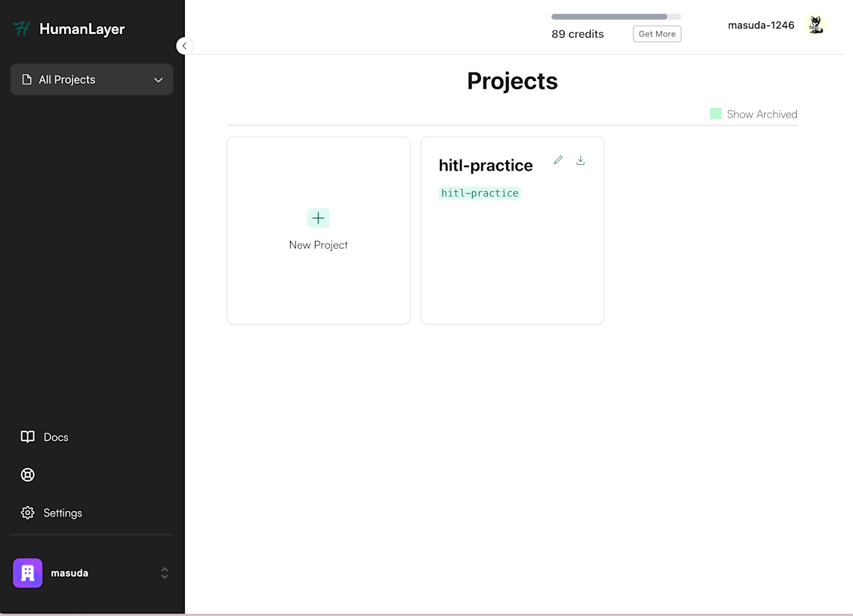This screenshot has width=853, height=616.
Task: Click the Docs book icon
Action: pyautogui.click(x=28, y=437)
